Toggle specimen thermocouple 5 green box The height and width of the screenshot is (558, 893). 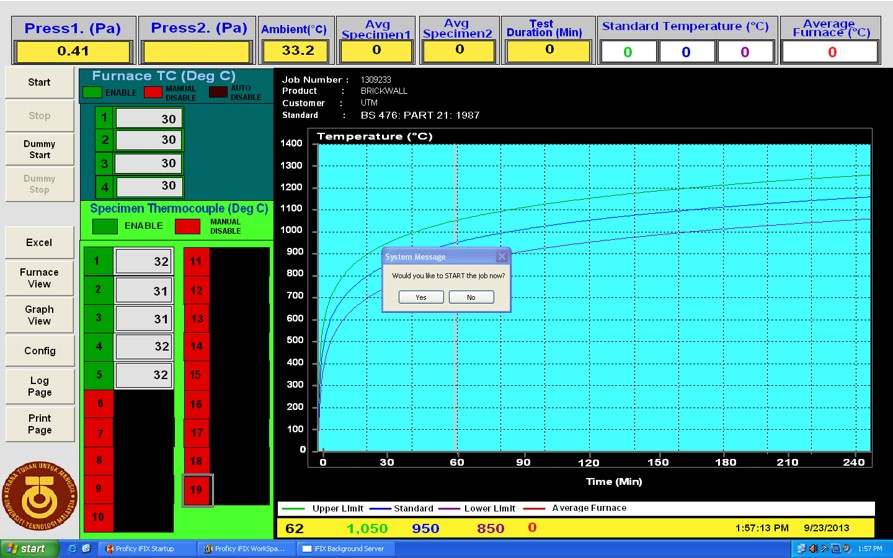coord(99,375)
